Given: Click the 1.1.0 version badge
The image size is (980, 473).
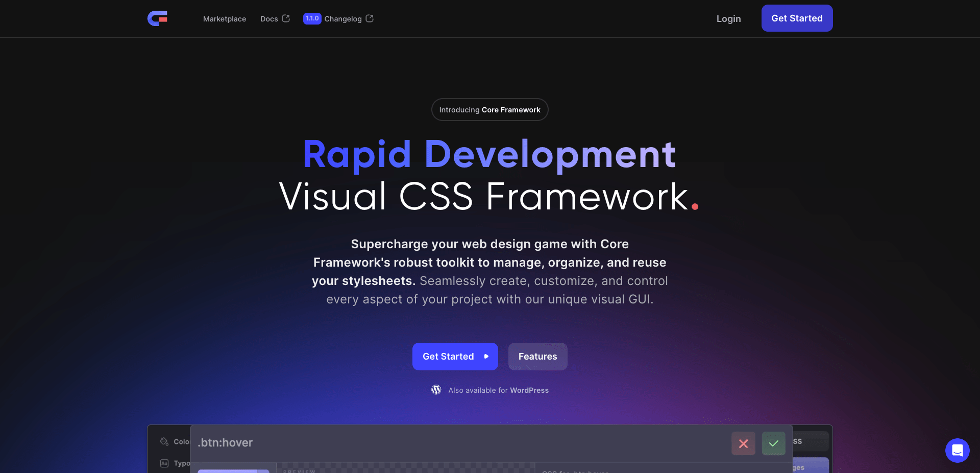Looking at the screenshot, I should click(x=312, y=18).
